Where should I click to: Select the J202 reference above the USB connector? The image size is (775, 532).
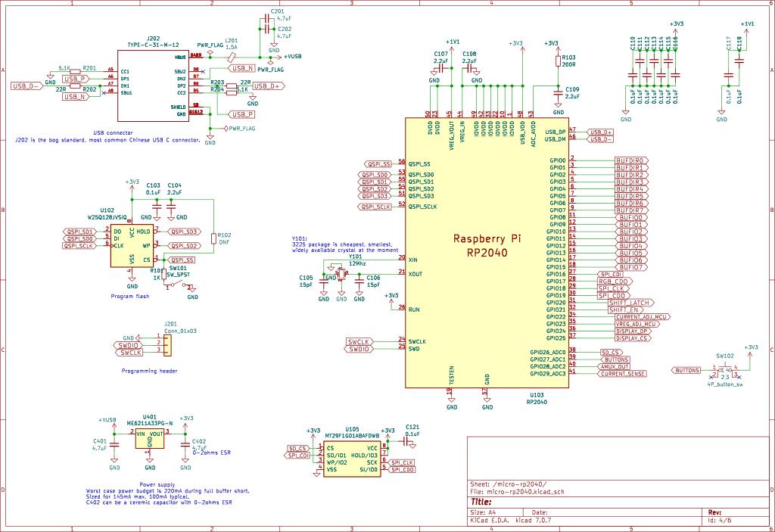tap(153, 39)
